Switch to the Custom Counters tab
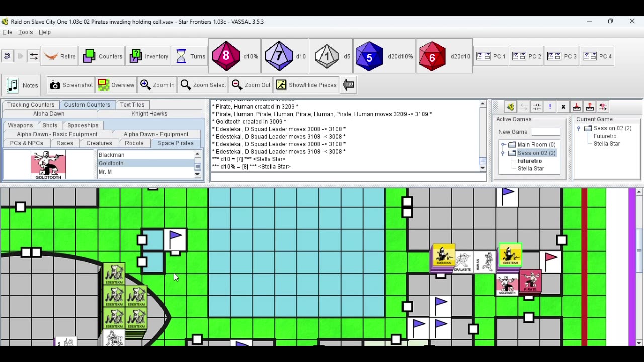Image resolution: width=644 pixels, height=362 pixels. click(87, 105)
